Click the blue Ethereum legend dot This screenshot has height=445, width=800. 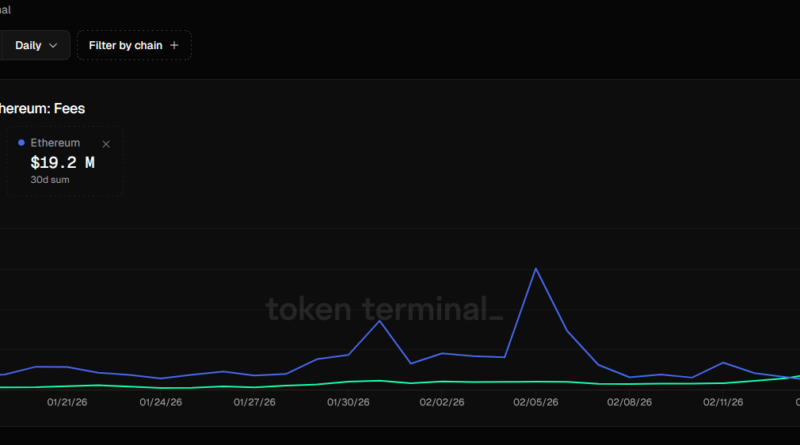coord(22,143)
